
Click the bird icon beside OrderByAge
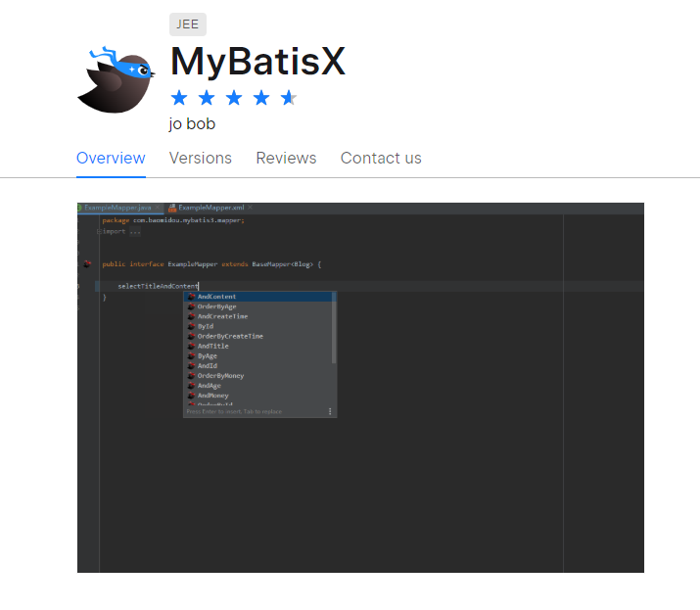192,306
